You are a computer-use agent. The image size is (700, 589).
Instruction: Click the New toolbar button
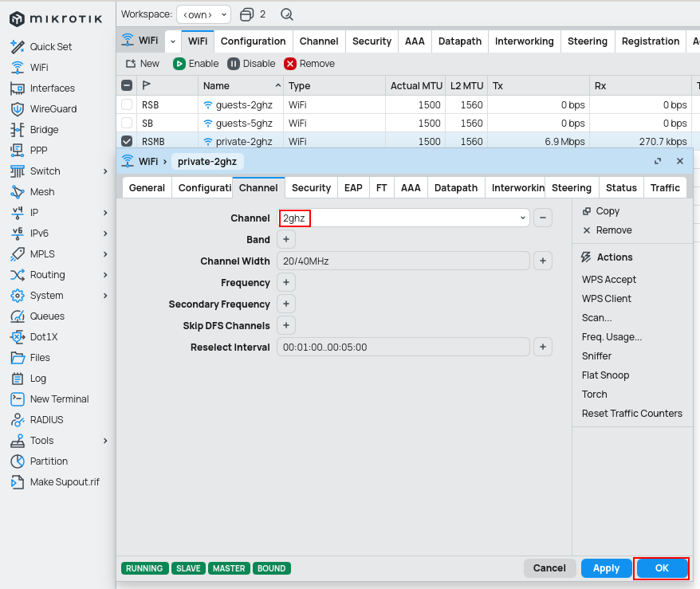tap(143, 63)
